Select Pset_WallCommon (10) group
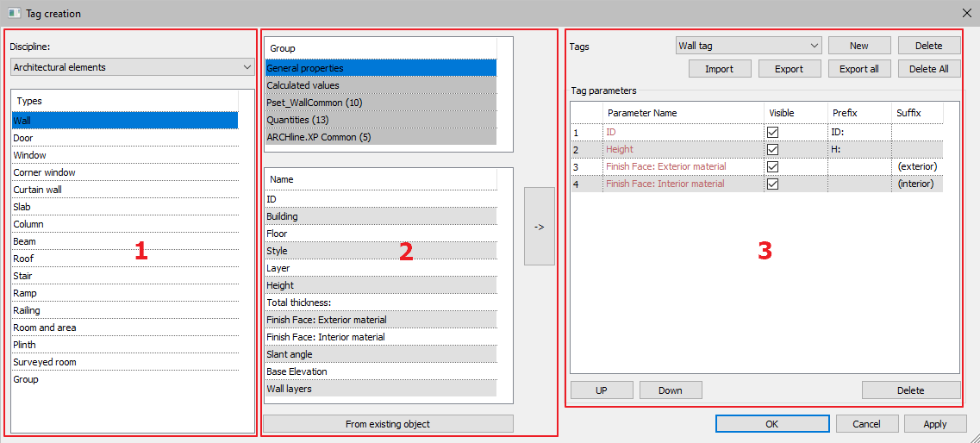This screenshot has width=980, height=443. click(379, 103)
